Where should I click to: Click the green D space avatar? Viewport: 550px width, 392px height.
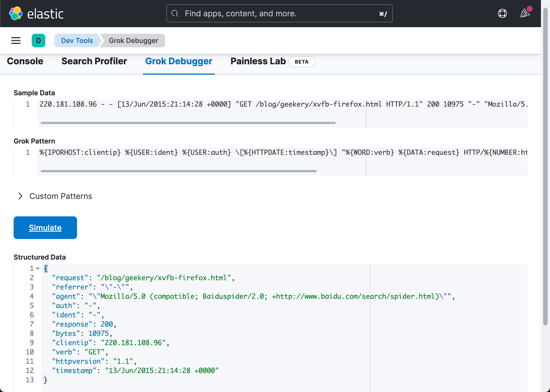[39, 41]
